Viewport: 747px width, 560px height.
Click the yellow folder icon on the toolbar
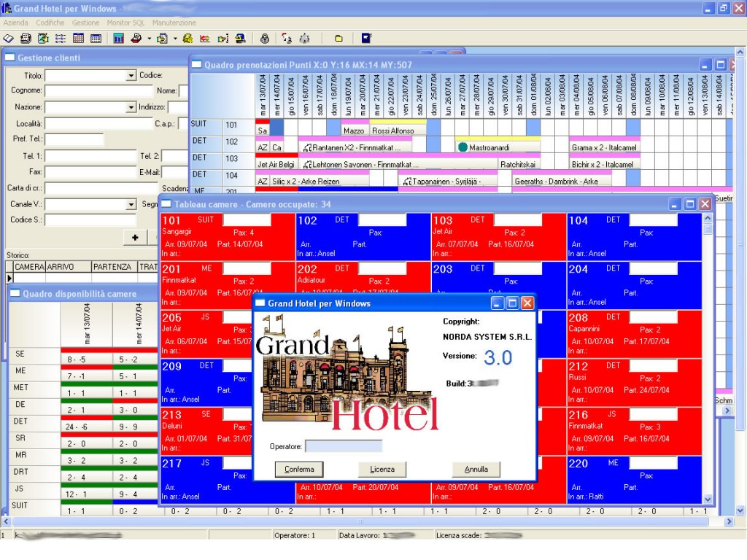pyautogui.click(x=339, y=38)
